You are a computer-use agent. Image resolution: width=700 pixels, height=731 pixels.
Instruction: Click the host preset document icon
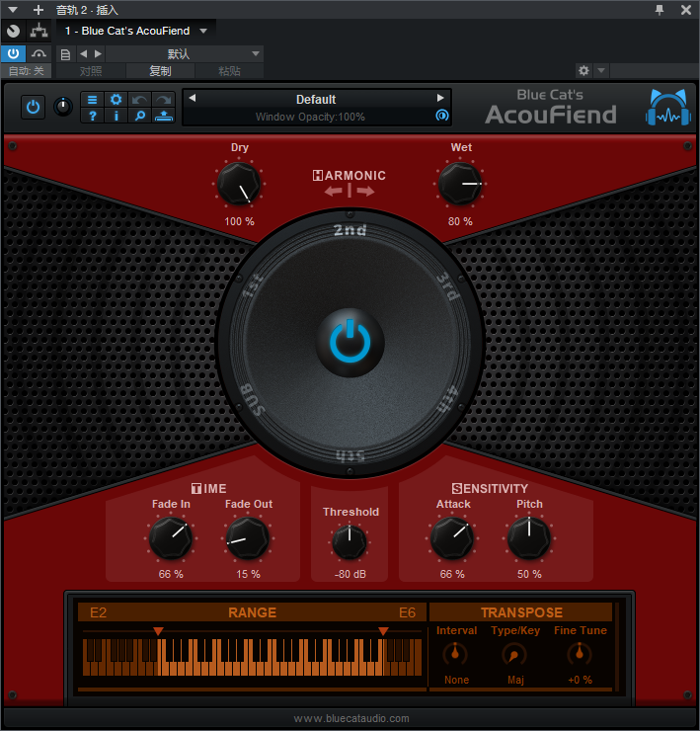[65, 54]
